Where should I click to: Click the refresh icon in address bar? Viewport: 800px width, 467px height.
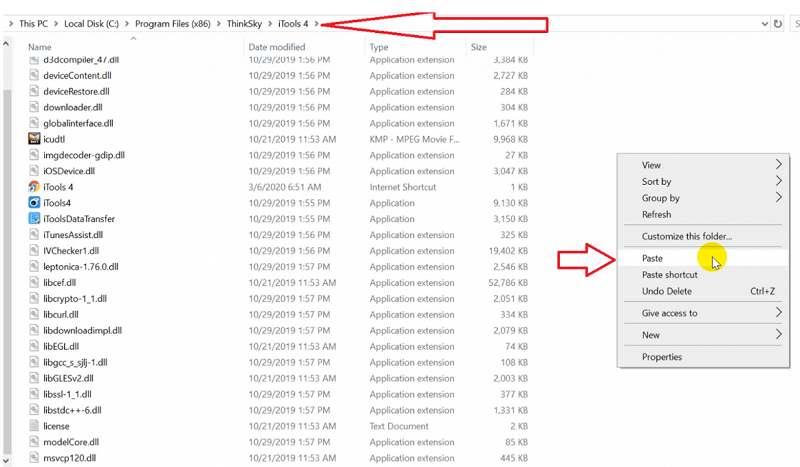pyautogui.click(x=778, y=23)
